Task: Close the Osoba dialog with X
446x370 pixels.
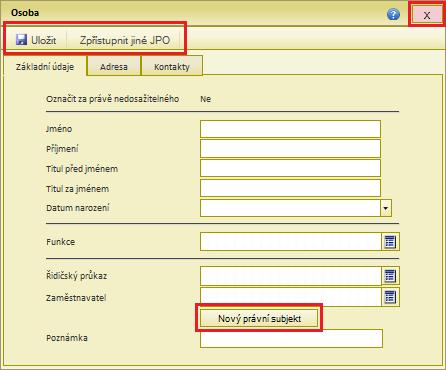Action: pos(427,15)
